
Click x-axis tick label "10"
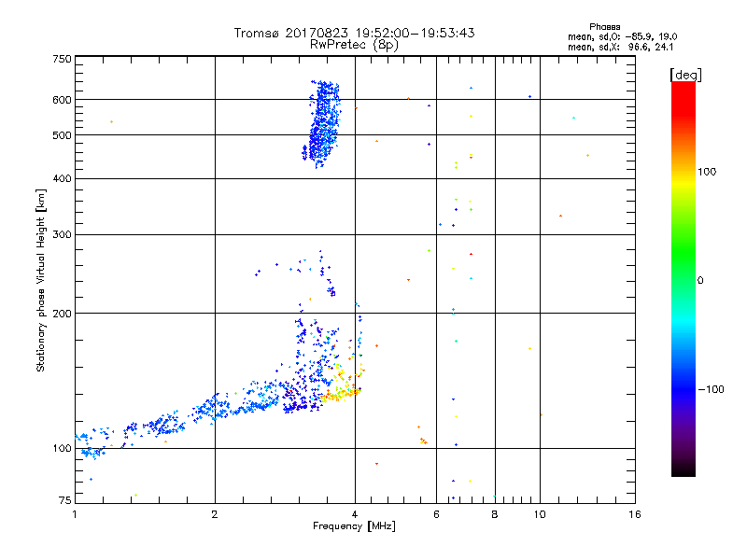pos(540,514)
